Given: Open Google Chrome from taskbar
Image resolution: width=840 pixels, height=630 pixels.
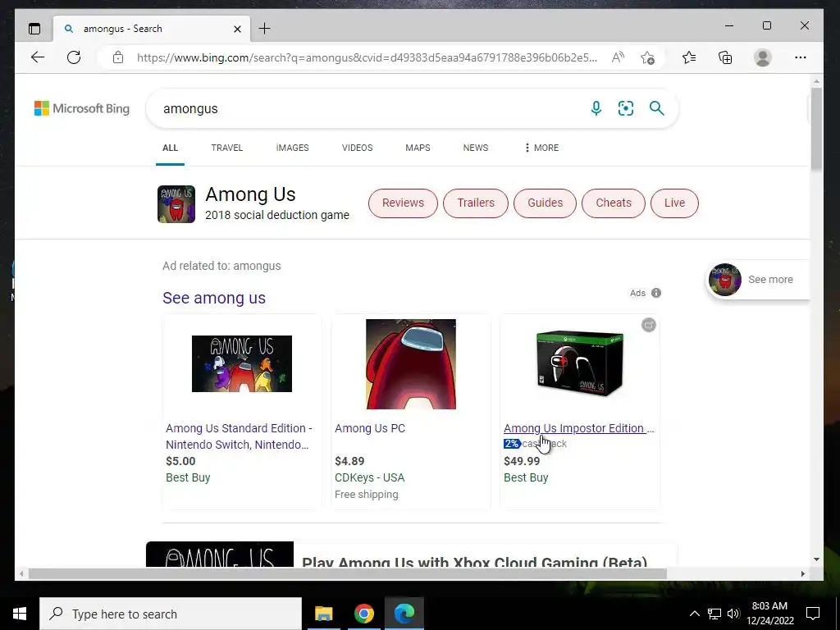Looking at the screenshot, I should click(363, 614).
